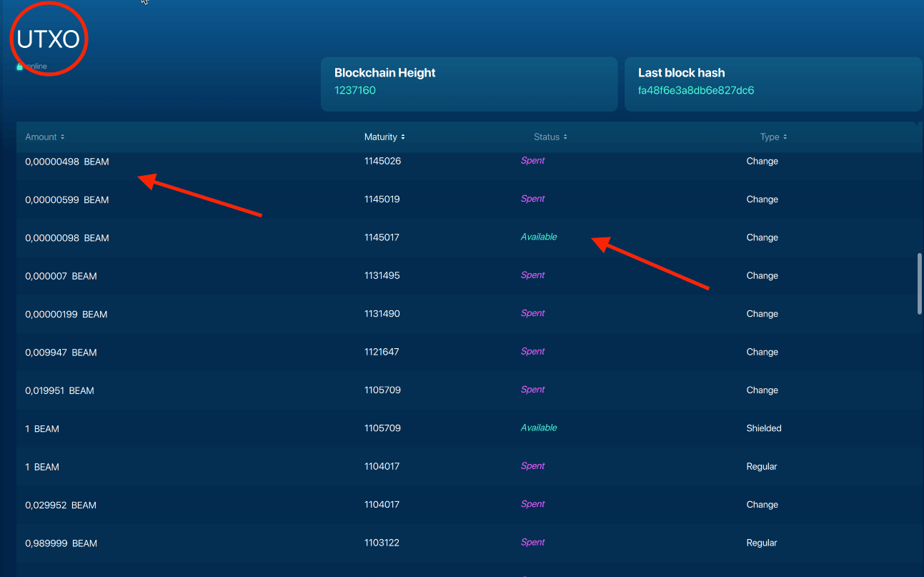This screenshot has height=577, width=924.
Task: Click Change type of 0,029952 BEAM row
Action: pyautogui.click(x=762, y=505)
